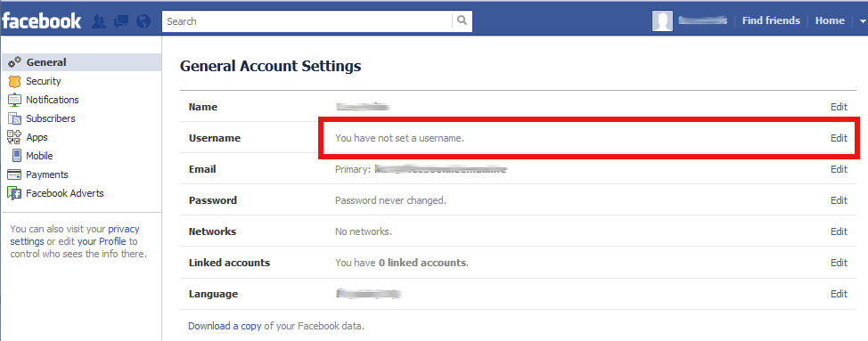Viewport: 868px width, 341px height.
Task: Click the search magnifier icon
Action: click(x=463, y=21)
